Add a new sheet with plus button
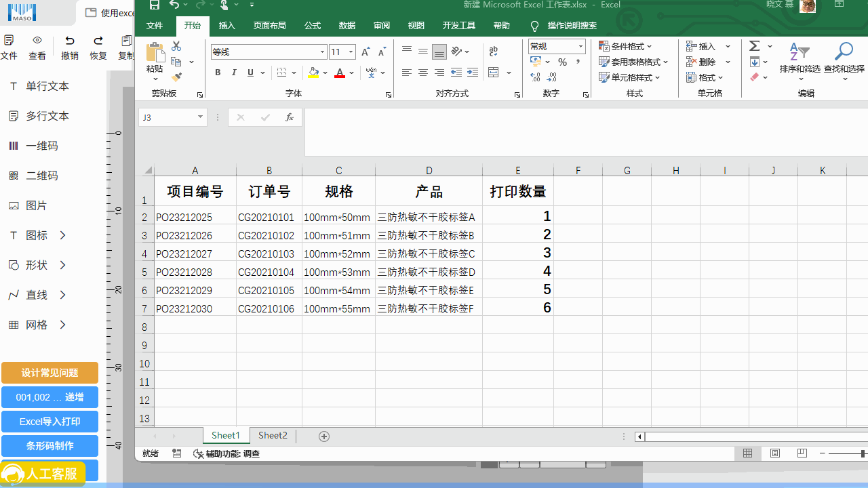The width and height of the screenshot is (868, 488). click(x=324, y=436)
